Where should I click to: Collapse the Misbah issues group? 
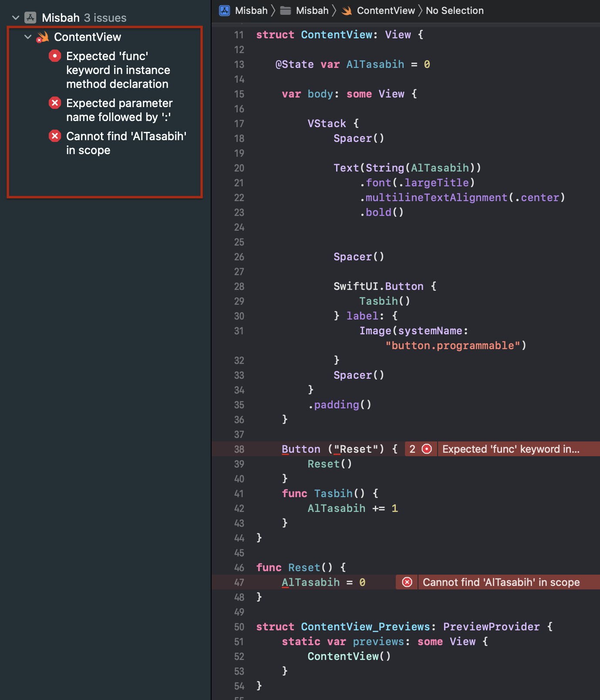pyautogui.click(x=16, y=18)
